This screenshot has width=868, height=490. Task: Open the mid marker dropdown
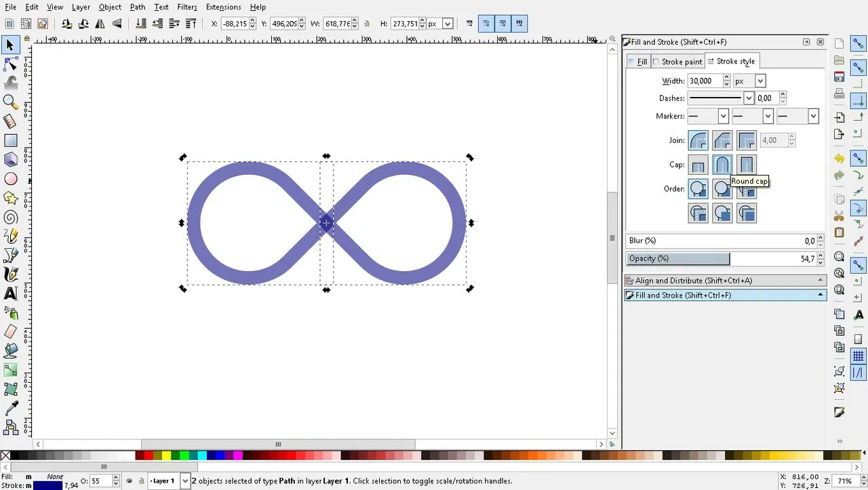click(768, 117)
